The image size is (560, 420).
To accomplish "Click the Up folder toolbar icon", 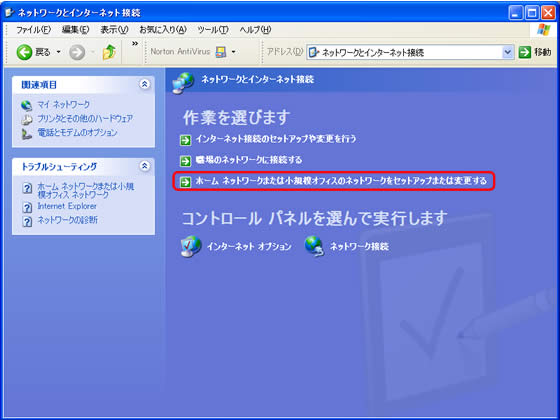I will [x=109, y=52].
